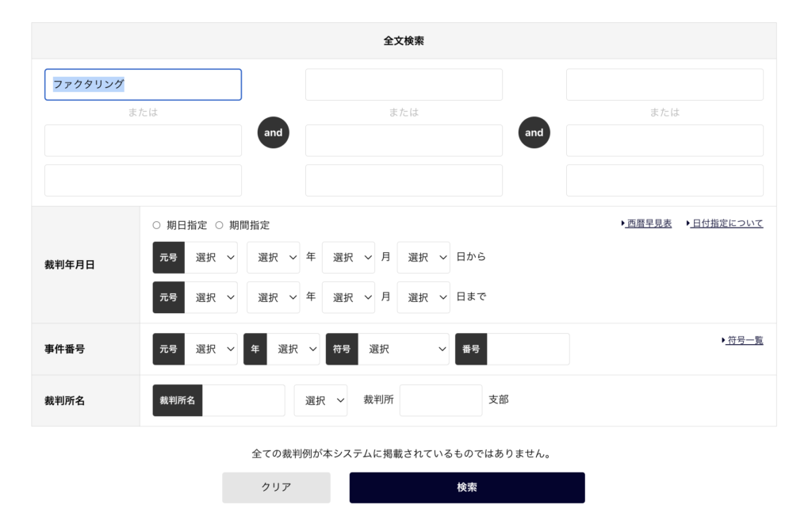
Task: Open the month dropdown in the 日から row
Action: (x=348, y=258)
